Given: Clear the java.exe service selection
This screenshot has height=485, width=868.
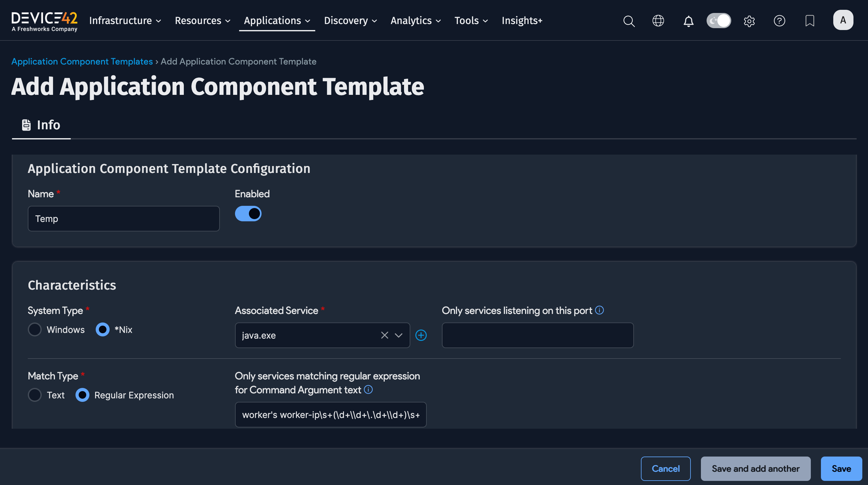Looking at the screenshot, I should point(384,335).
